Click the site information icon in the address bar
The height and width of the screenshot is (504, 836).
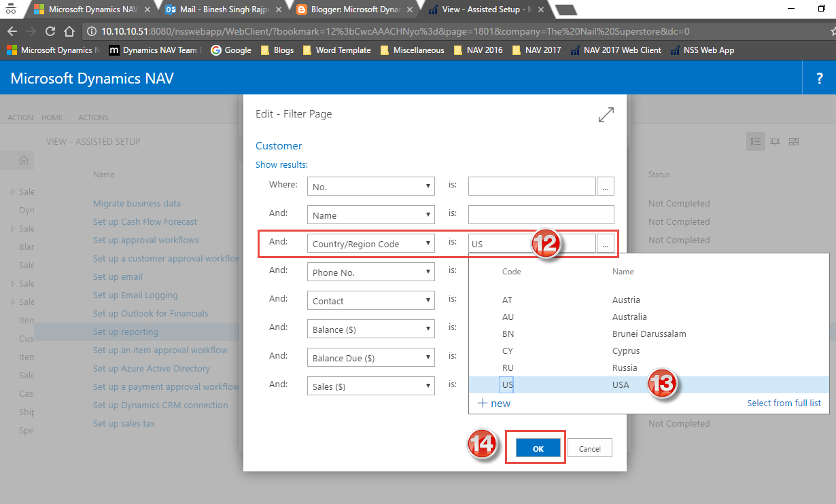91,31
